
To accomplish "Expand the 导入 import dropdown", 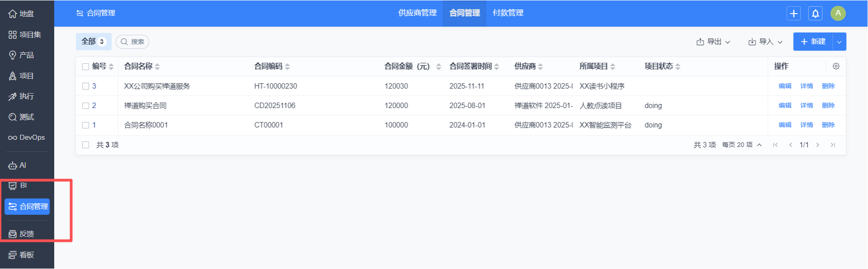I will click(x=765, y=42).
